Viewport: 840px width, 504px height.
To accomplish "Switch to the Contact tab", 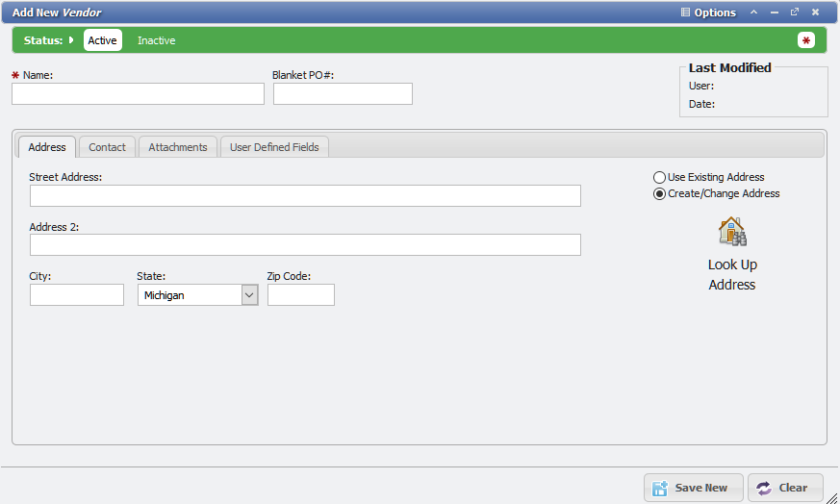I will [107, 147].
